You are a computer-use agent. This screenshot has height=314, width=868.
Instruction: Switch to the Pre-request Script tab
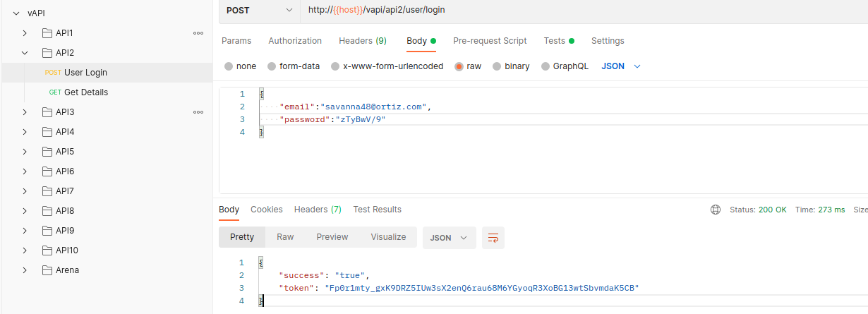point(490,41)
